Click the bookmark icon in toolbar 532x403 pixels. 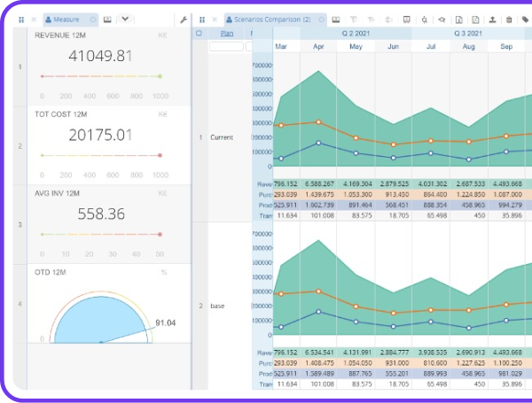click(406, 19)
